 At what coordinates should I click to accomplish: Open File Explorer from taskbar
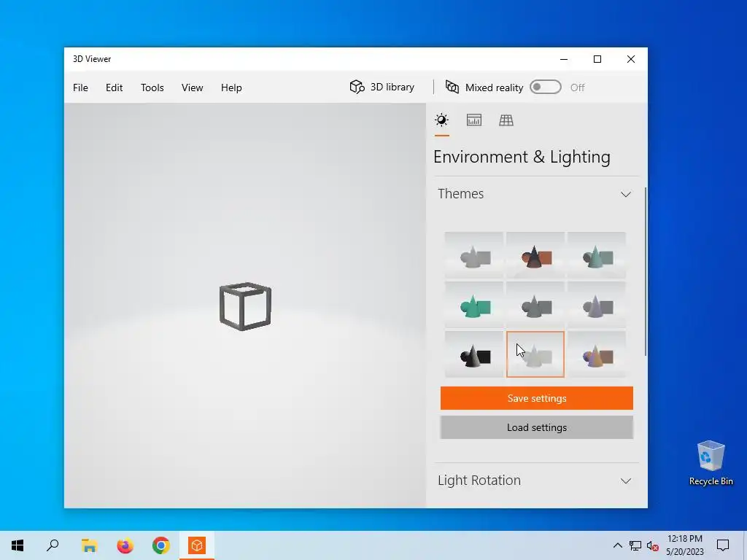tap(89, 545)
